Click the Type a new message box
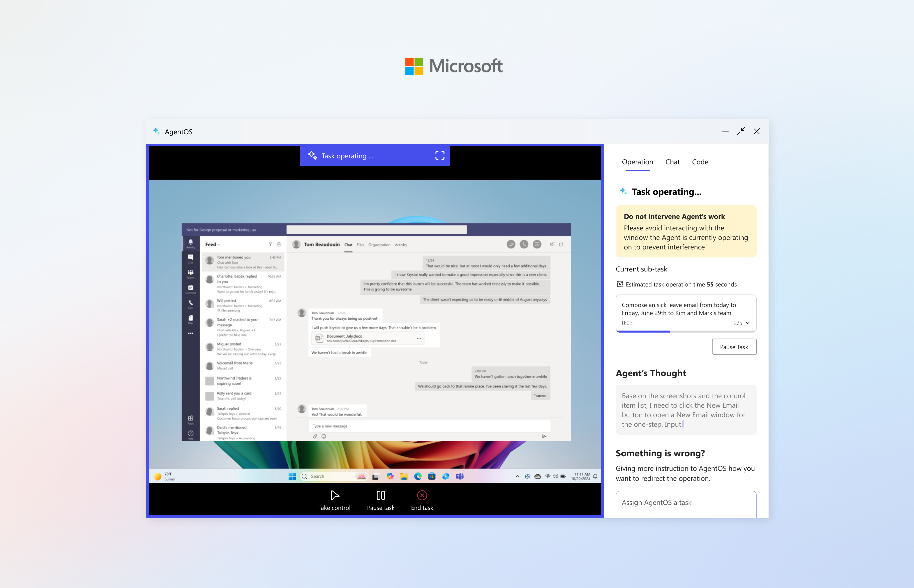This screenshot has height=588, width=914. point(429,426)
